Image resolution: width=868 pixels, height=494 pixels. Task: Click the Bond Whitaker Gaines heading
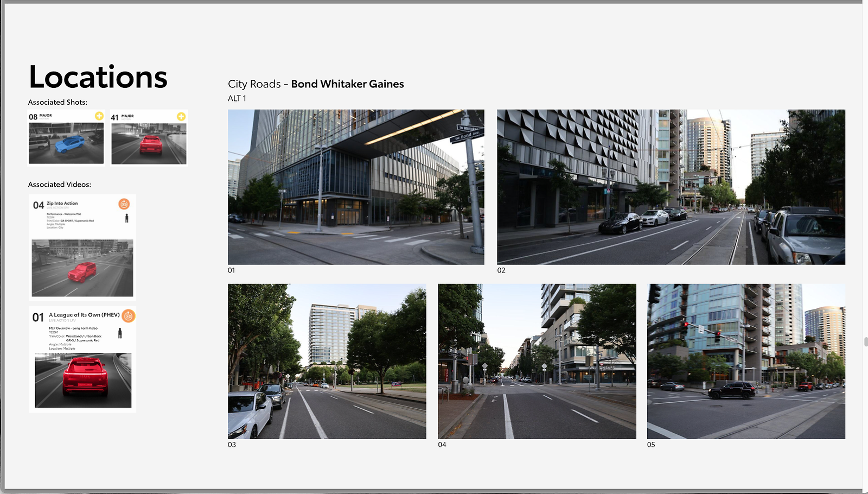347,84
